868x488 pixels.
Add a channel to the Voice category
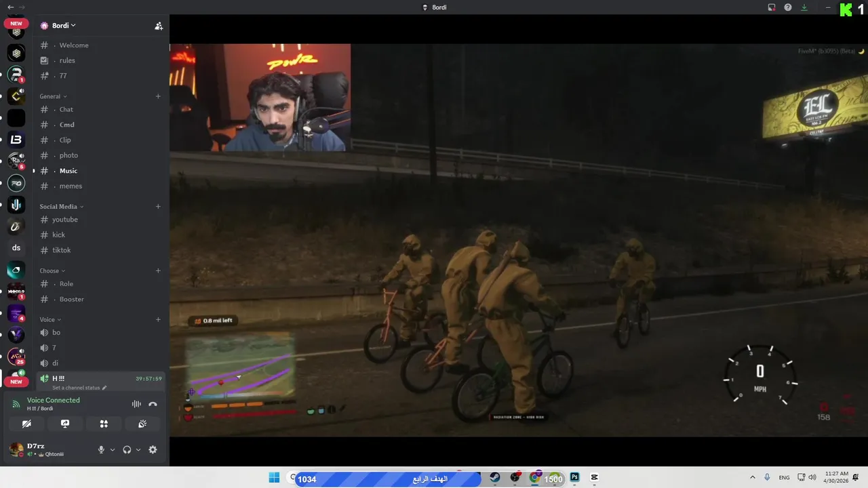[x=158, y=319]
